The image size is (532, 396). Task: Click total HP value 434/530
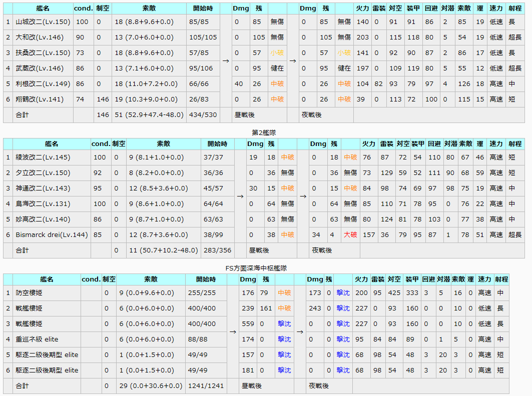(203, 115)
